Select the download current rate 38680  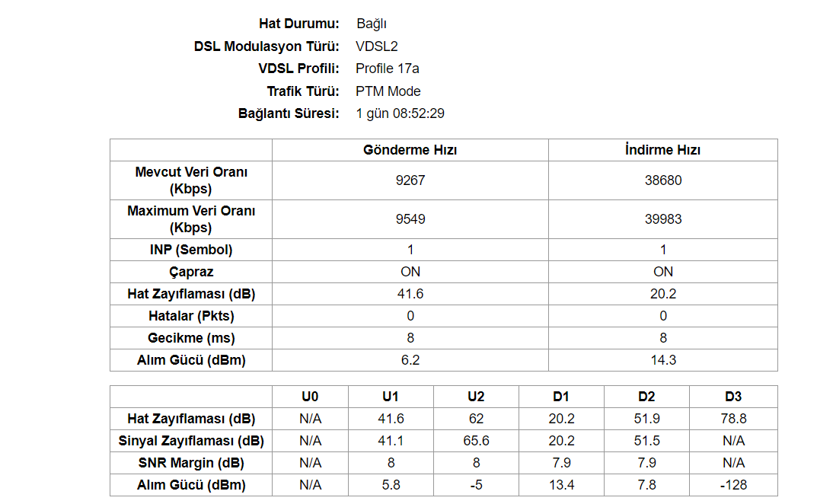pos(662,180)
